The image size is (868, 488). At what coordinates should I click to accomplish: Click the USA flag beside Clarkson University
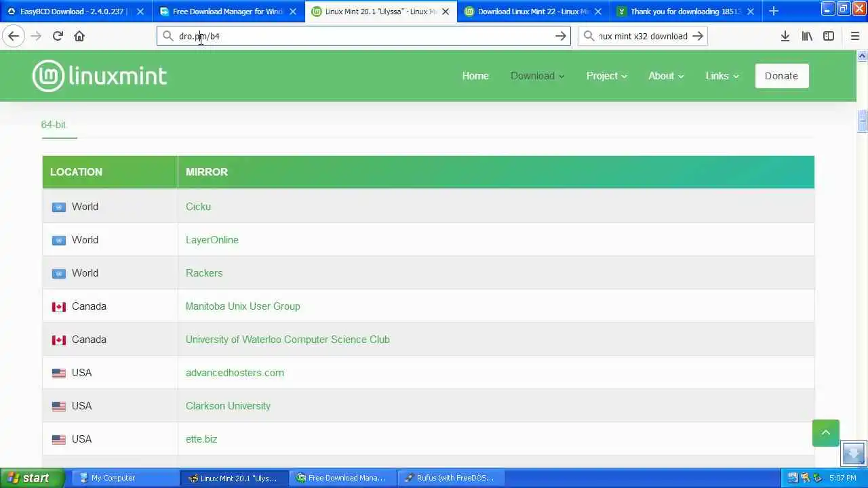tap(59, 406)
